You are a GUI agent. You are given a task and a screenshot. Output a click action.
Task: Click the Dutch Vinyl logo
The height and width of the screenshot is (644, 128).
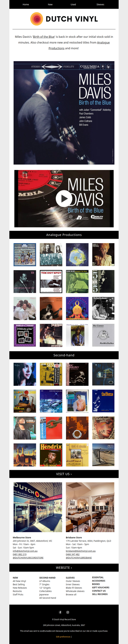64,19
